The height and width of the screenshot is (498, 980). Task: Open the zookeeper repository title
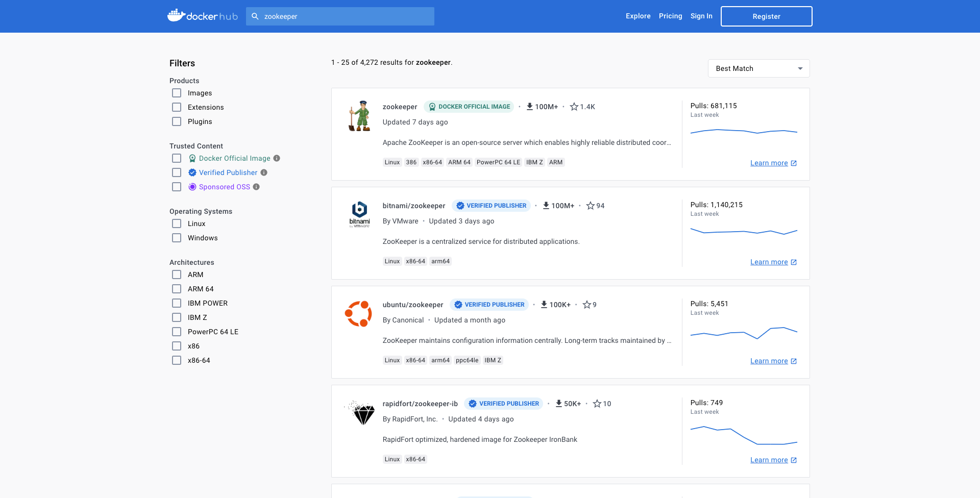coord(400,107)
